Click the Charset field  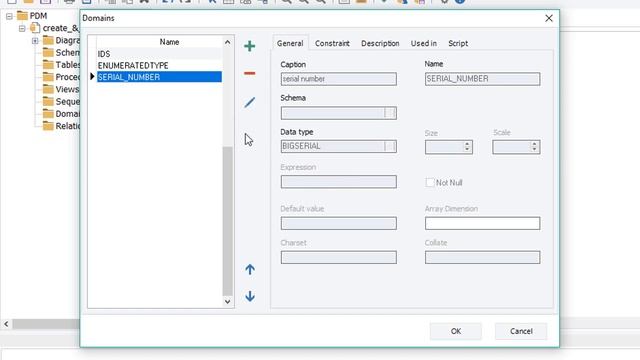(x=338, y=257)
